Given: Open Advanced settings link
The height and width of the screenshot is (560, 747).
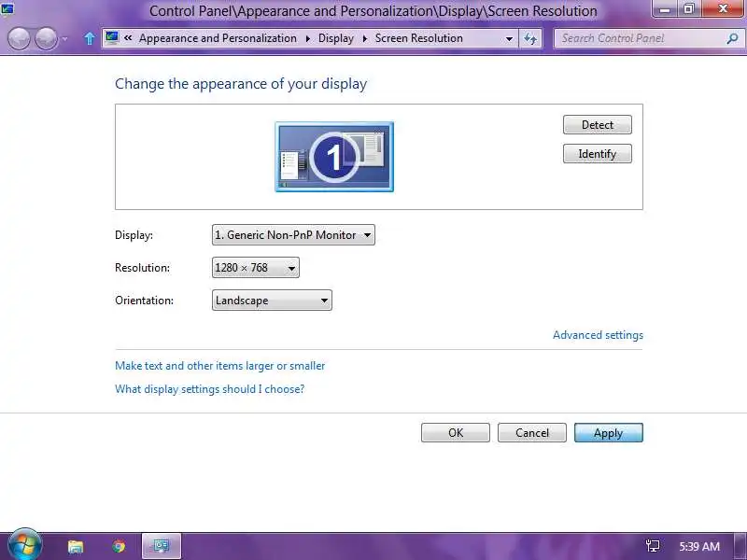Looking at the screenshot, I should click(598, 335).
